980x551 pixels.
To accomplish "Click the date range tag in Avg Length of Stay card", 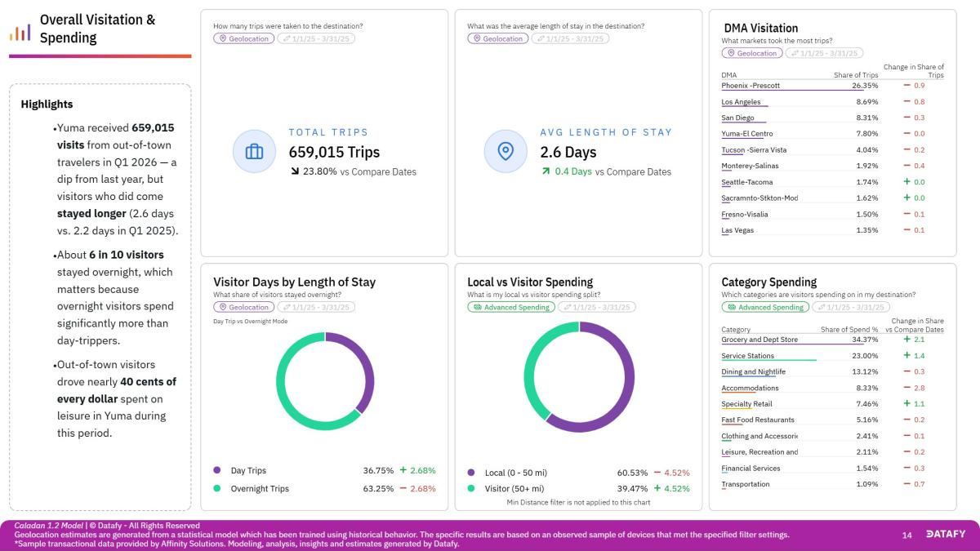I will (569, 38).
